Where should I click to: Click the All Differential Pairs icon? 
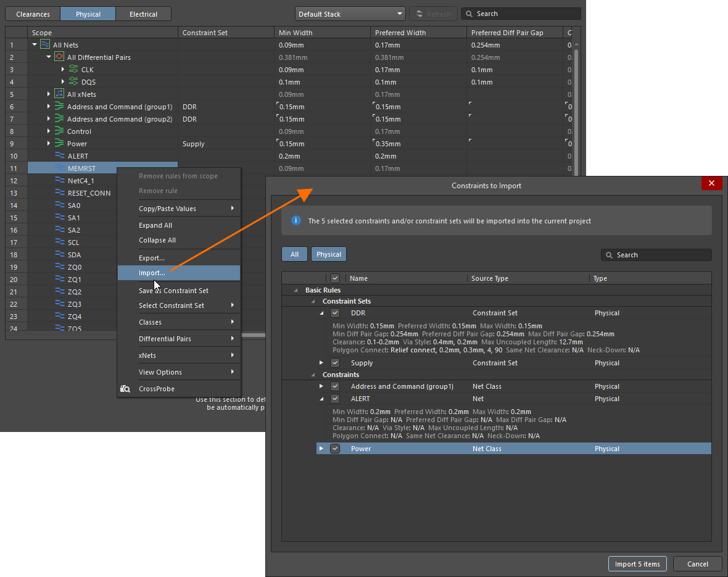[x=59, y=57]
